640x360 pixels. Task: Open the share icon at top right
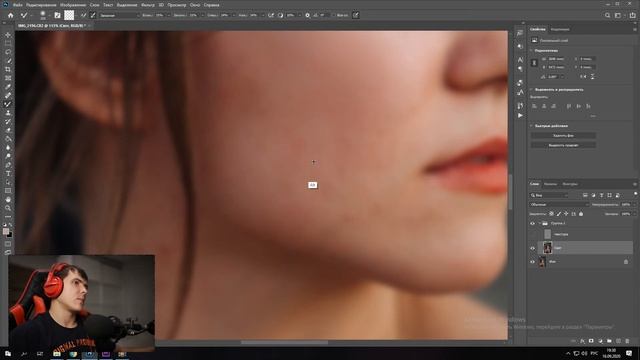pos(632,15)
